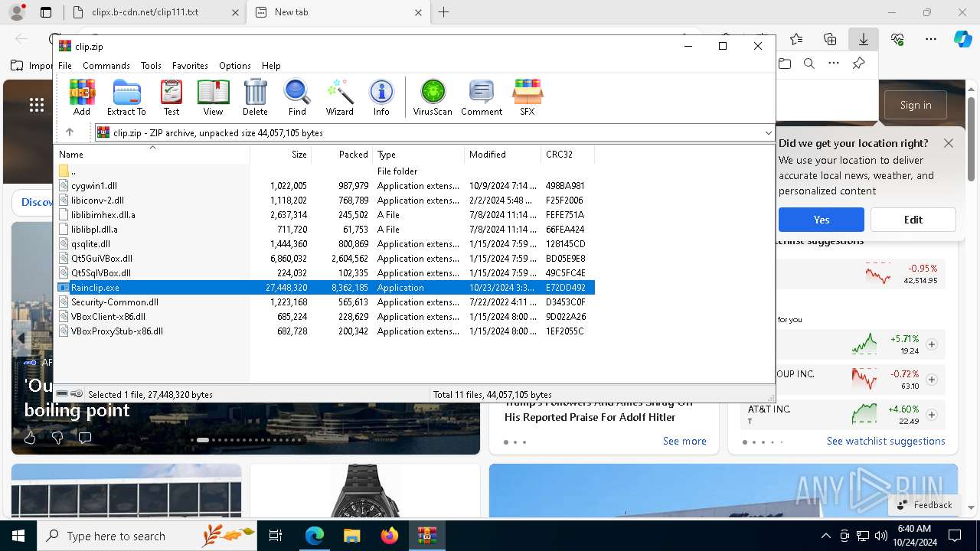Click the Add toolbar icon in WinRAR
The image size is (980, 551).
[82, 97]
